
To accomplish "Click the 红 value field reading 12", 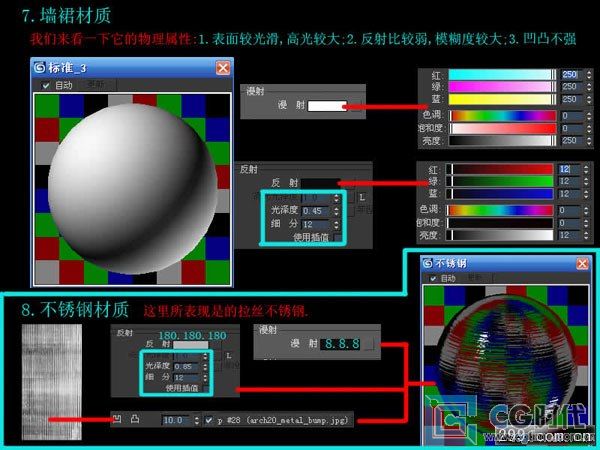I will [x=569, y=169].
